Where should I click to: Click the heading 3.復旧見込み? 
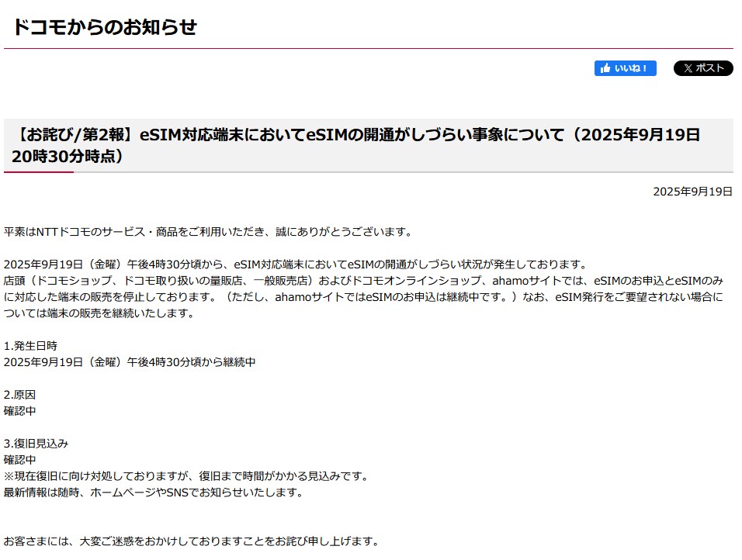pos(36,444)
